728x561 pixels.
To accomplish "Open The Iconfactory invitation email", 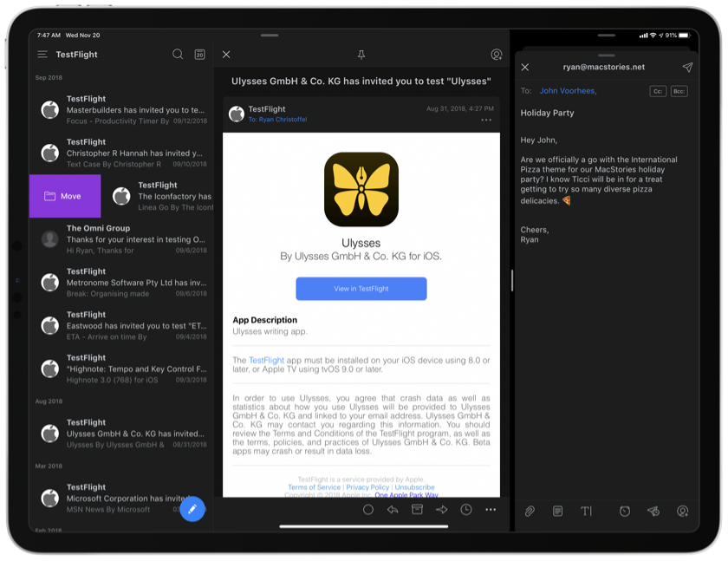I will (158, 196).
